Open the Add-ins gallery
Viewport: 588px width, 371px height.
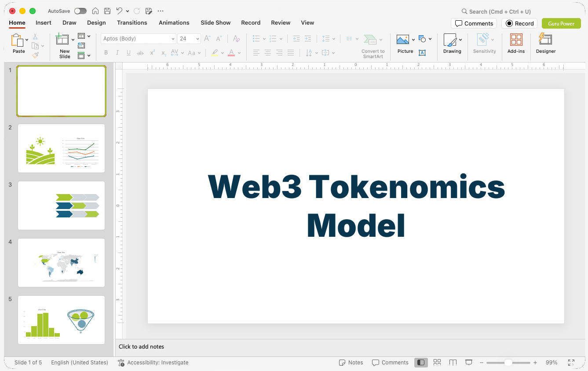tap(516, 44)
